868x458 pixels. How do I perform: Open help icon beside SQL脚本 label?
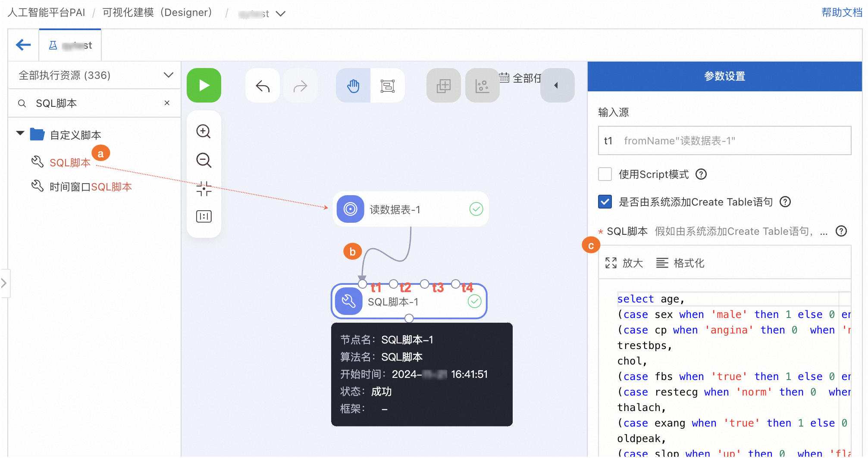(x=841, y=231)
